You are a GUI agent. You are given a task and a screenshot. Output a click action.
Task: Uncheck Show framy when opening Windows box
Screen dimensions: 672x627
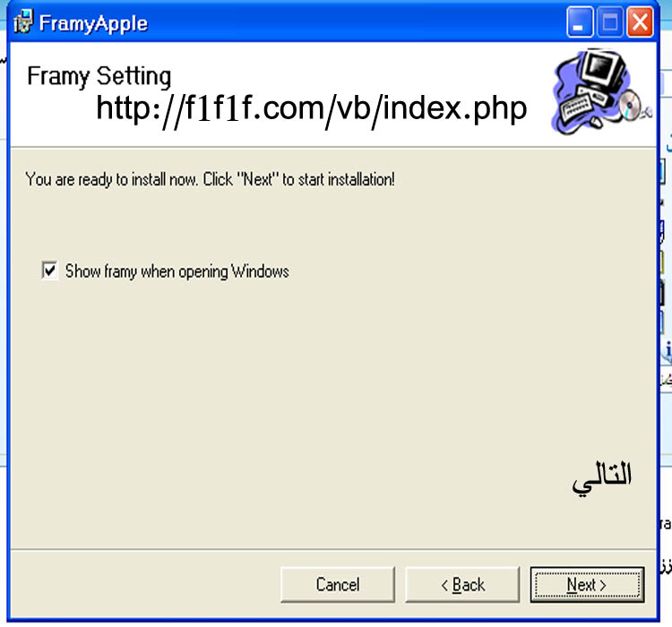(x=49, y=271)
